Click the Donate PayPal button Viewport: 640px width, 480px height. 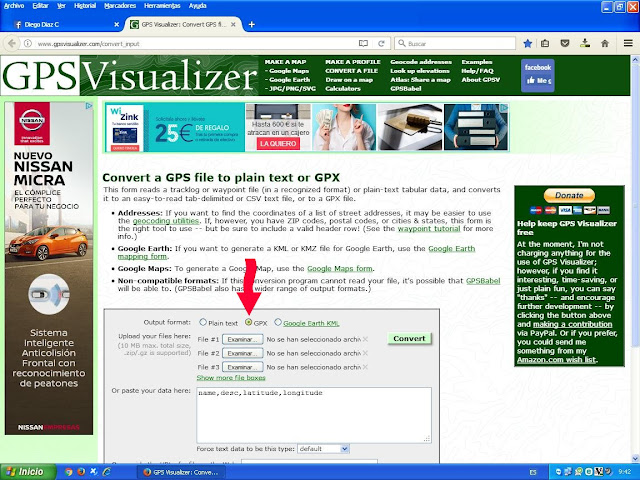pos(569,196)
